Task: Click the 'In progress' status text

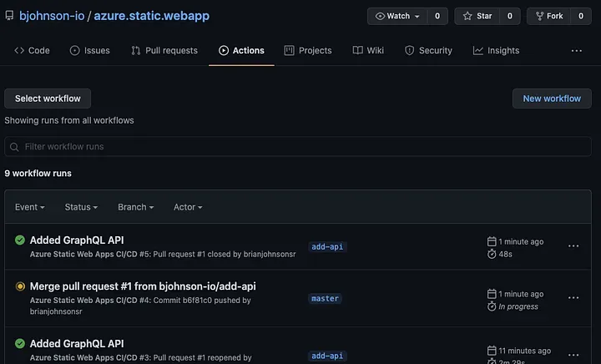Action: point(518,306)
